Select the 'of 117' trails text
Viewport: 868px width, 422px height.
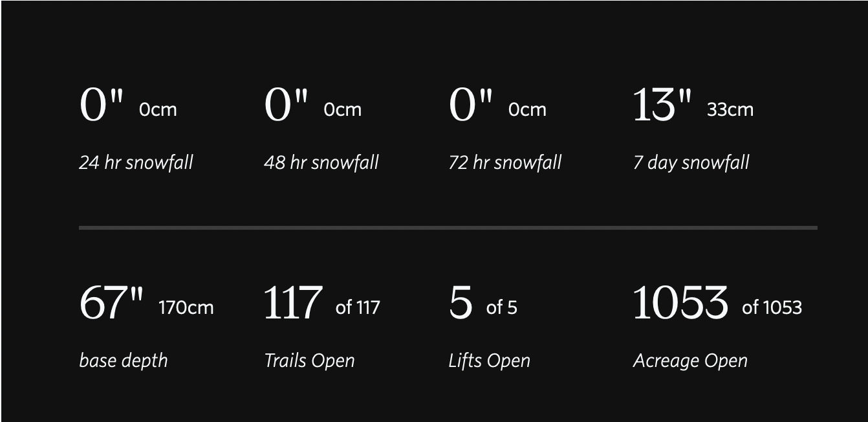pyautogui.click(x=358, y=307)
